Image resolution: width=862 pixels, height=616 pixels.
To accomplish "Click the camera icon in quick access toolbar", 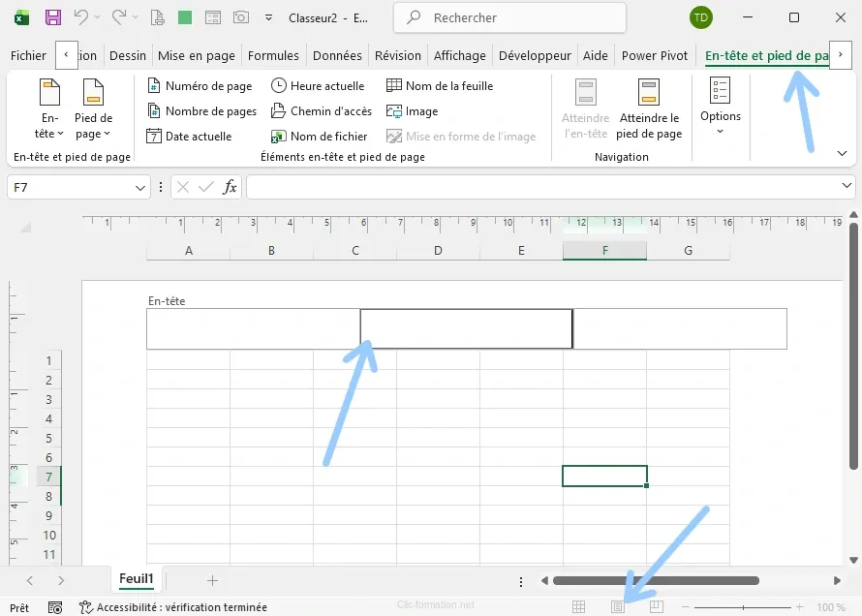I will point(241,17).
